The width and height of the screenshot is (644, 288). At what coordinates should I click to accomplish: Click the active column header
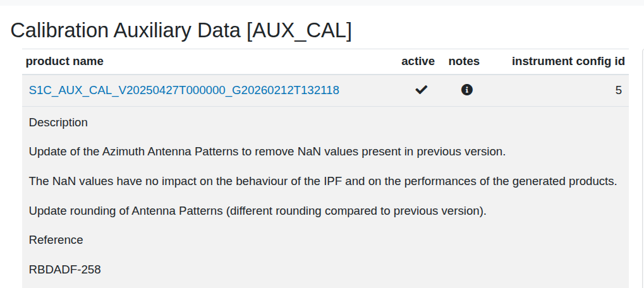(418, 61)
